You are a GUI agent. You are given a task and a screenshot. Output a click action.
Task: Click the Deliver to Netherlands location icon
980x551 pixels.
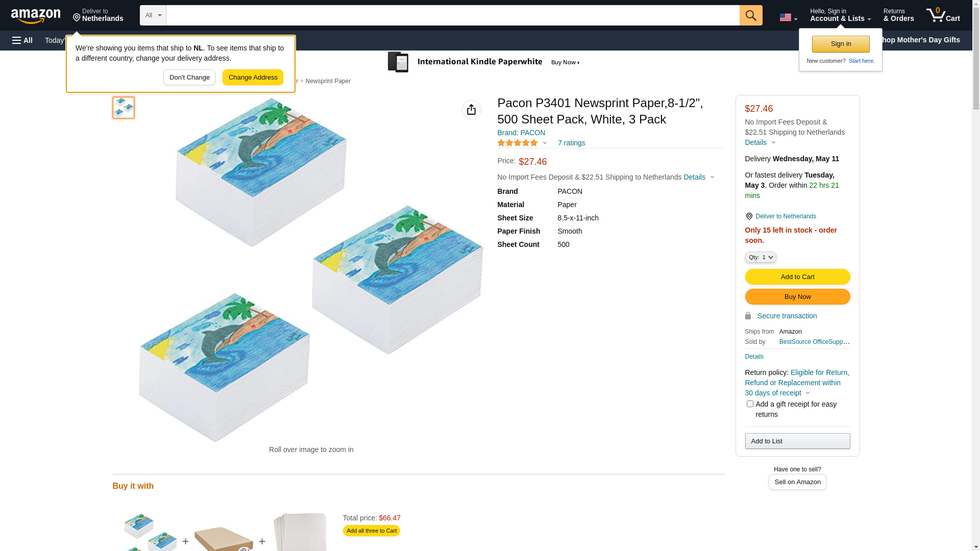tap(749, 216)
